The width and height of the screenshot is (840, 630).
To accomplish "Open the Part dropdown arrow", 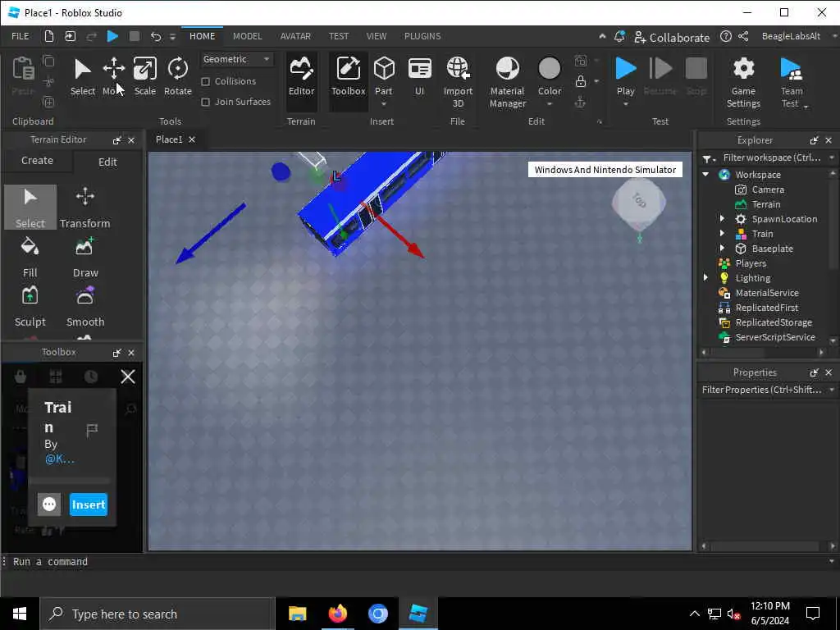I will pyautogui.click(x=384, y=104).
